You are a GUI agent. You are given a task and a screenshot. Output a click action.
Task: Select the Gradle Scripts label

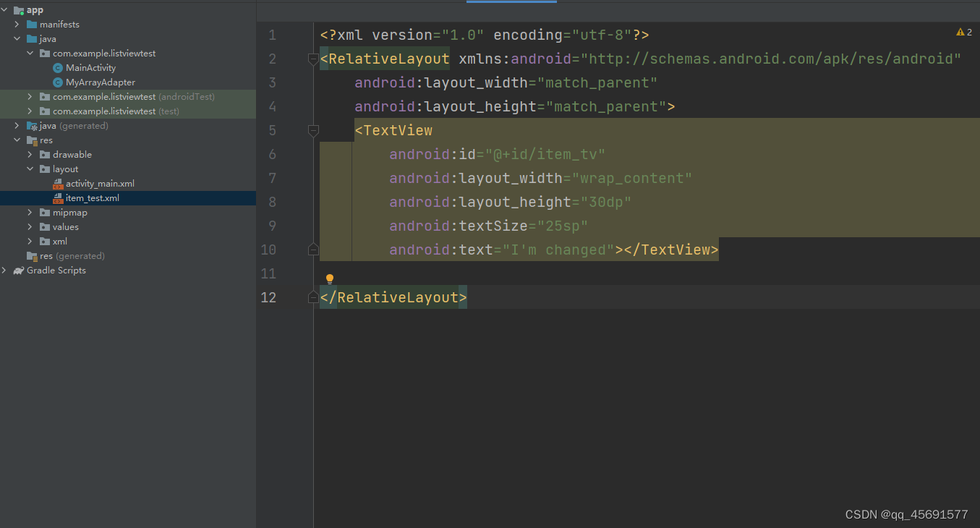point(56,271)
